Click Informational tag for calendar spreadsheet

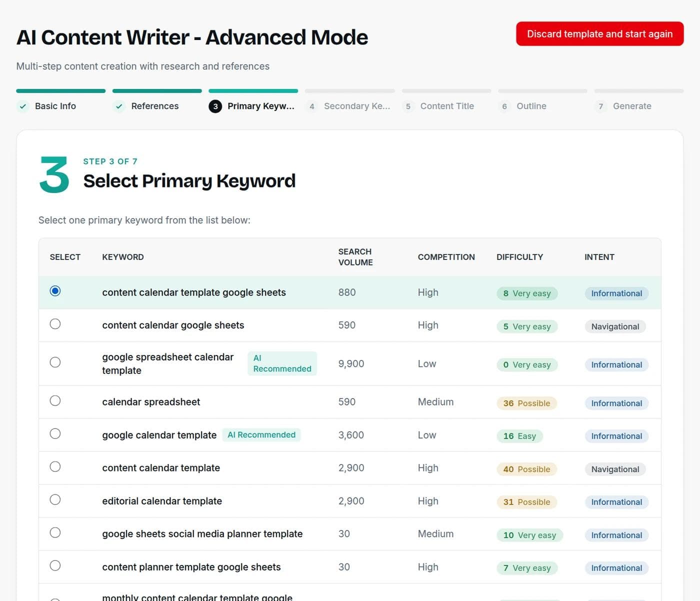[x=616, y=403]
